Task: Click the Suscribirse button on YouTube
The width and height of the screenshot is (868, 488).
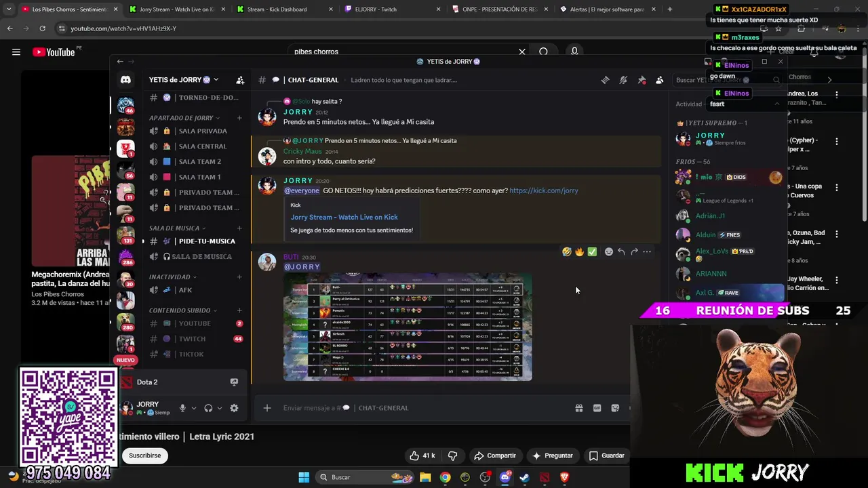Action: (144, 455)
